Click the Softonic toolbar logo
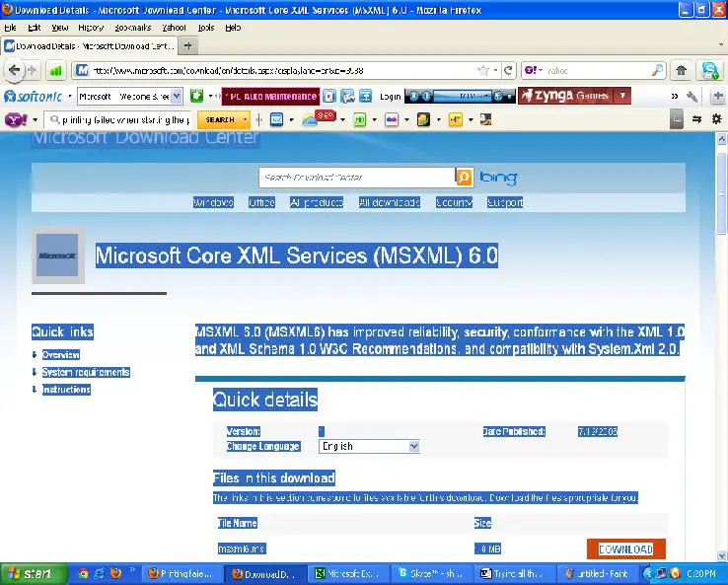 click(x=33, y=96)
